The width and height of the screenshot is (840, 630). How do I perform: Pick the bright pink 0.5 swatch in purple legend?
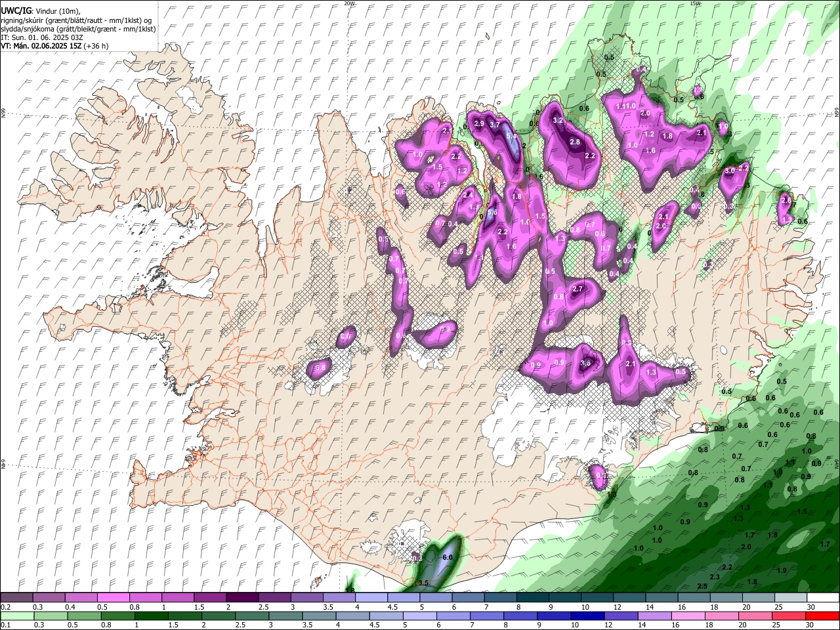(x=113, y=597)
